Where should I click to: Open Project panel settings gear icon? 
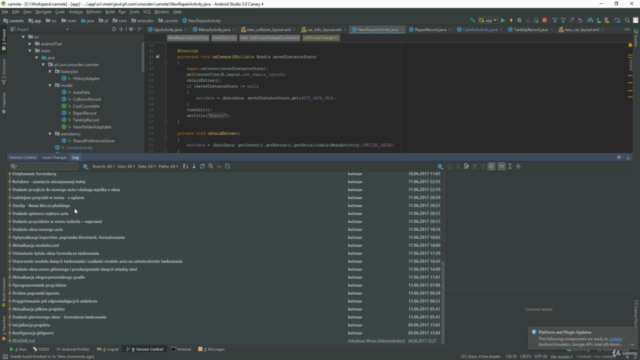[x=131, y=29]
